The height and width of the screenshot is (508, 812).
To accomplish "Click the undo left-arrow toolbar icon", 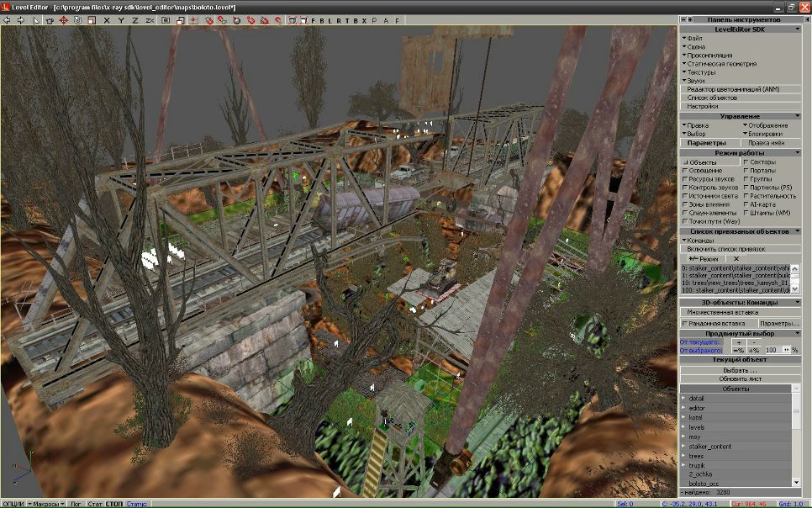I will 8,19.
